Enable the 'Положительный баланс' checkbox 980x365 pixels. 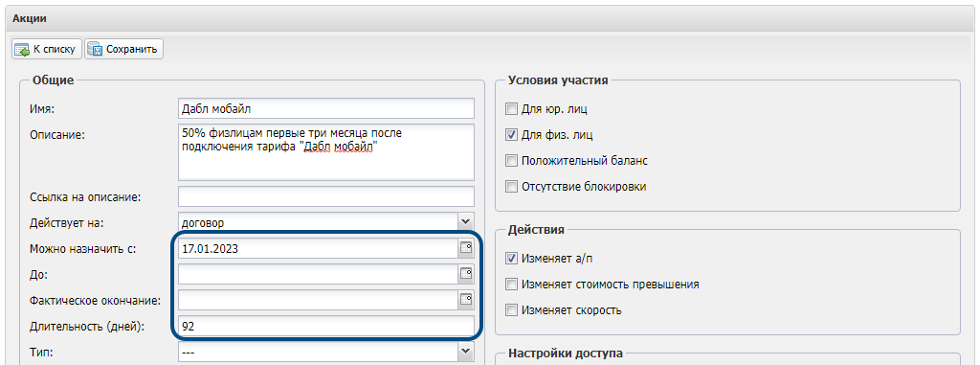click(x=512, y=161)
